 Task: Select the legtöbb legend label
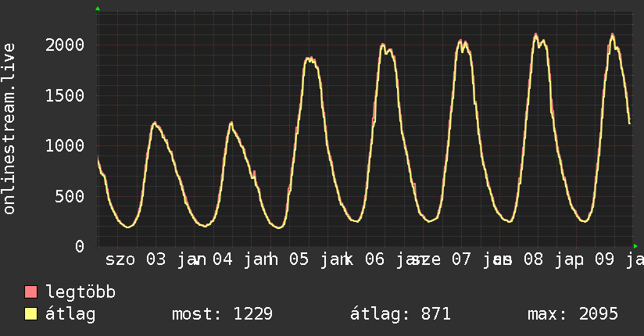pos(80,292)
